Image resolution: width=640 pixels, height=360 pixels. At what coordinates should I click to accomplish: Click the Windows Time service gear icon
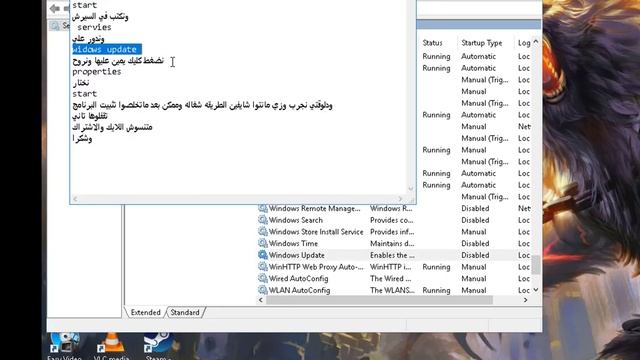(x=263, y=243)
